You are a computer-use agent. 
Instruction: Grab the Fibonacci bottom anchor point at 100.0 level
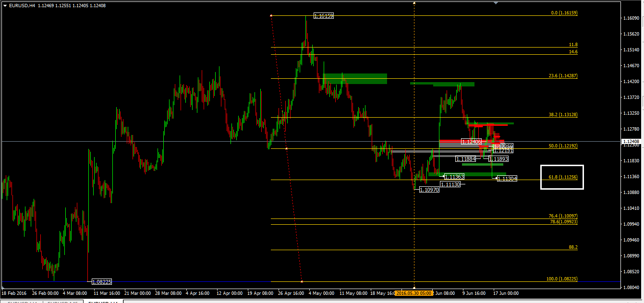(302, 281)
